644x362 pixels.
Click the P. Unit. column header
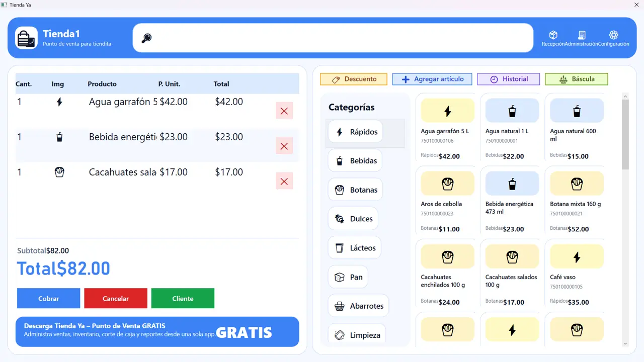point(169,84)
